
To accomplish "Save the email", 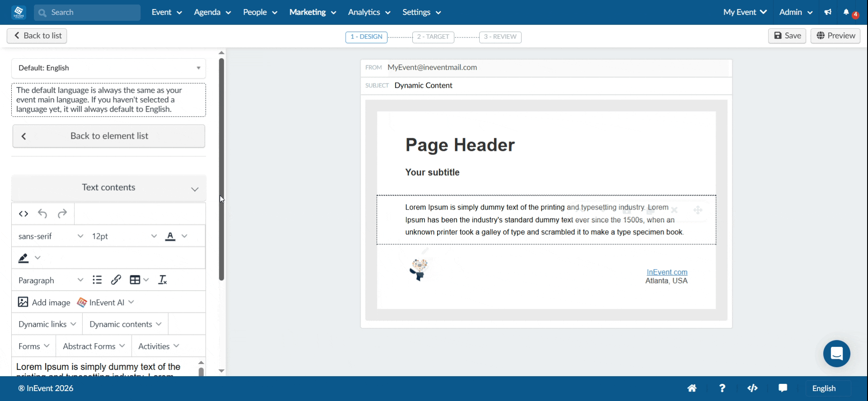I will point(787,36).
